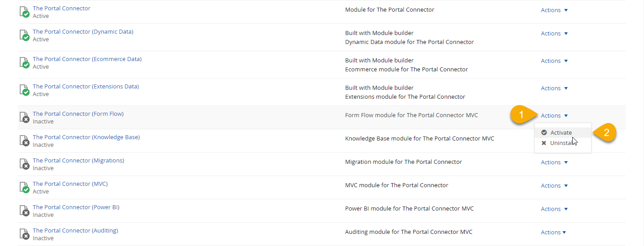Open The Portal Connector (Knowledge Base) link
644x246 pixels.
(x=86, y=137)
